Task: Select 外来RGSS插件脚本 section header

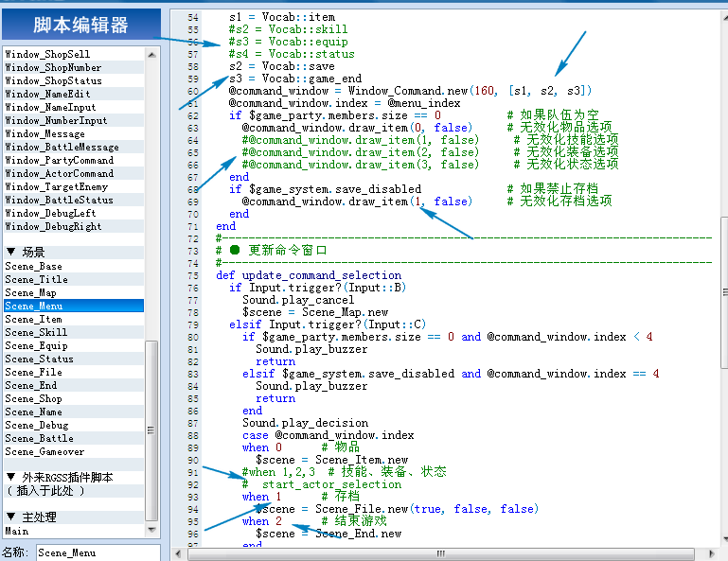Action: pyautogui.click(x=74, y=477)
